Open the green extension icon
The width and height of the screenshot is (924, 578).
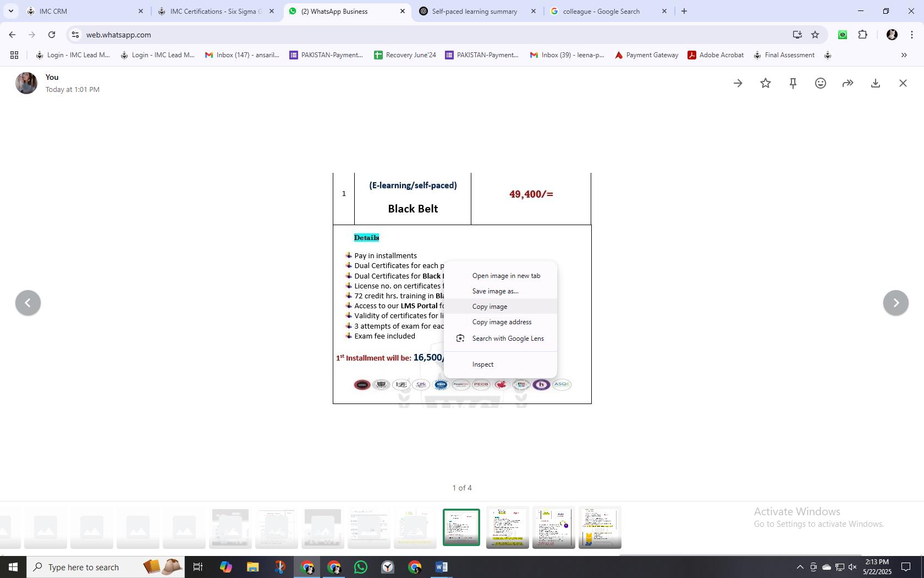coord(843,35)
